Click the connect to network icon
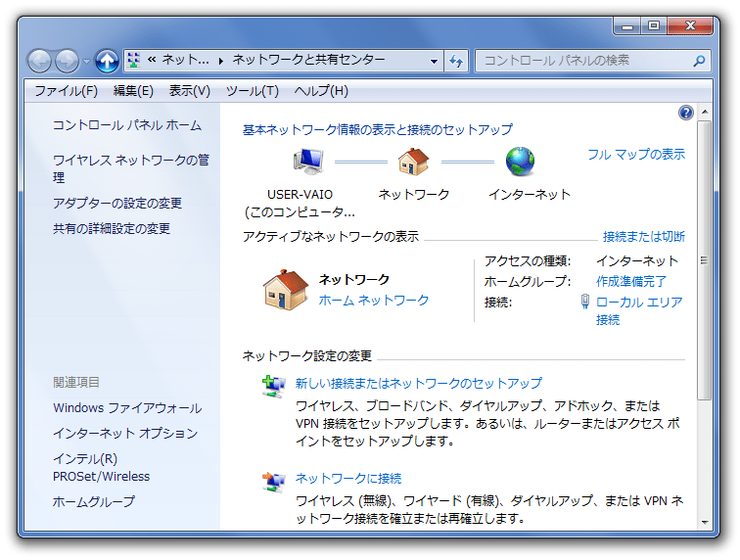 [274, 482]
